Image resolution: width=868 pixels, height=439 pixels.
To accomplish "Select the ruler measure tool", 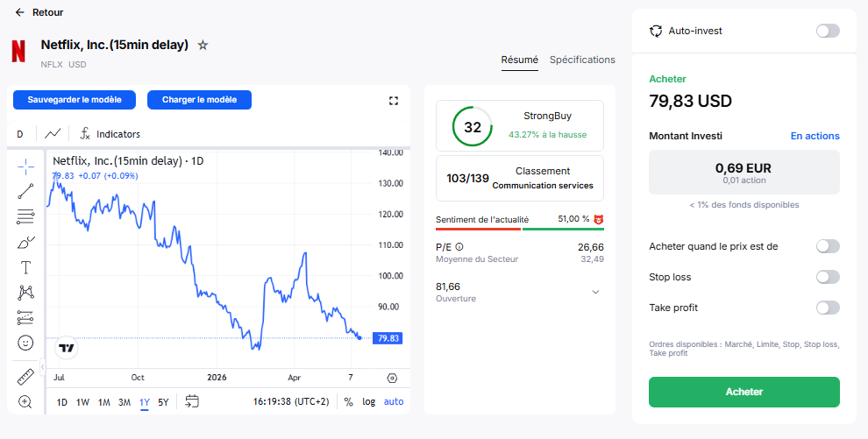I will 25,377.
